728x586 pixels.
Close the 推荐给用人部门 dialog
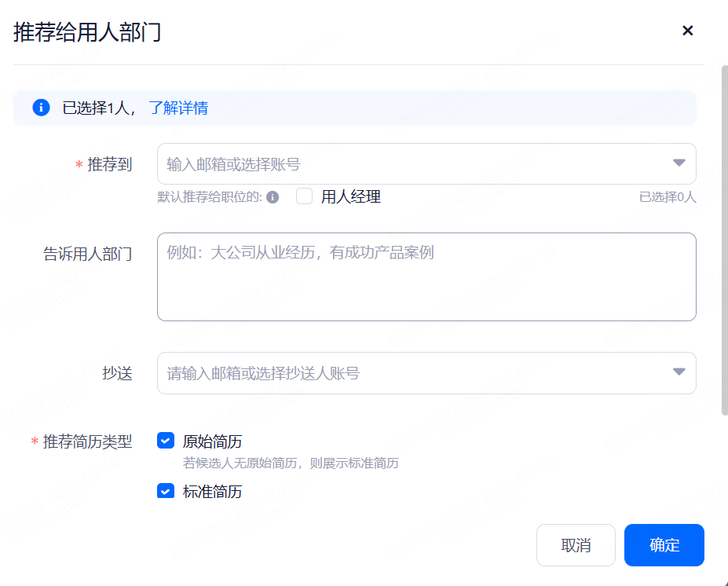pos(687,31)
